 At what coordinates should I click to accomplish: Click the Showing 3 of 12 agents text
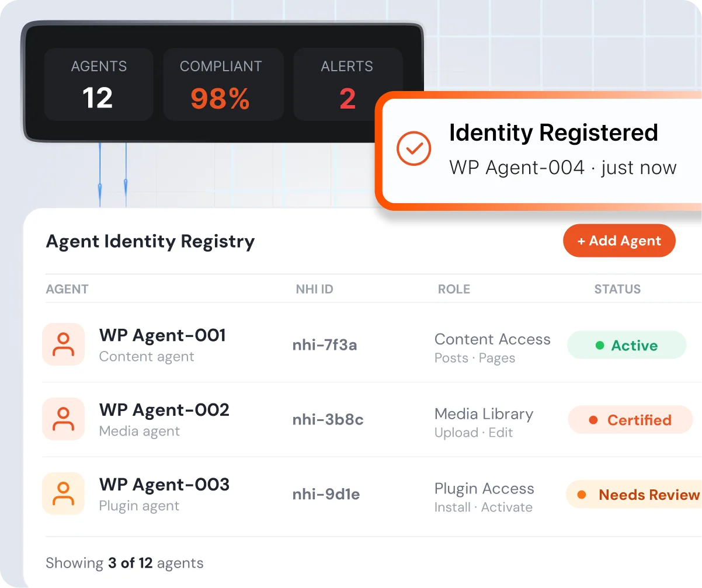coord(124,563)
